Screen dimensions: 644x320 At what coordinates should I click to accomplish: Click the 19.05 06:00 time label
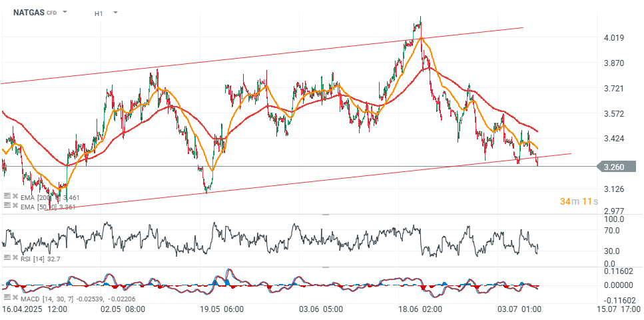point(223,309)
